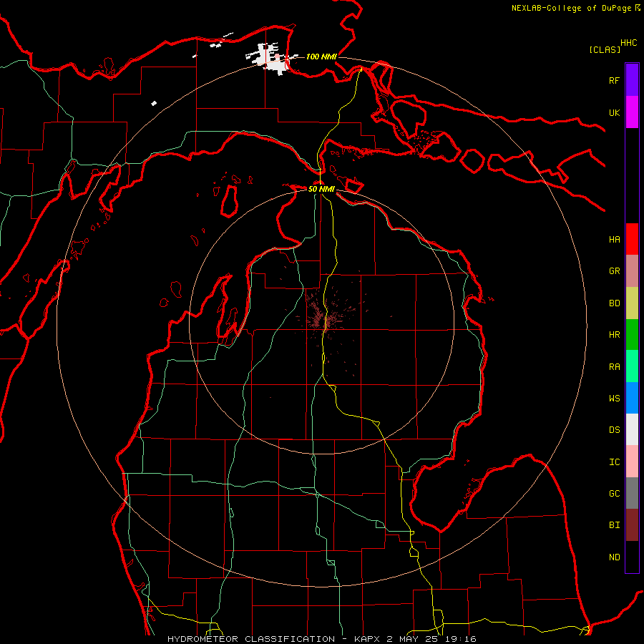Click the IC pink legend swatch
This screenshot has width=644, height=644.
coord(632,462)
